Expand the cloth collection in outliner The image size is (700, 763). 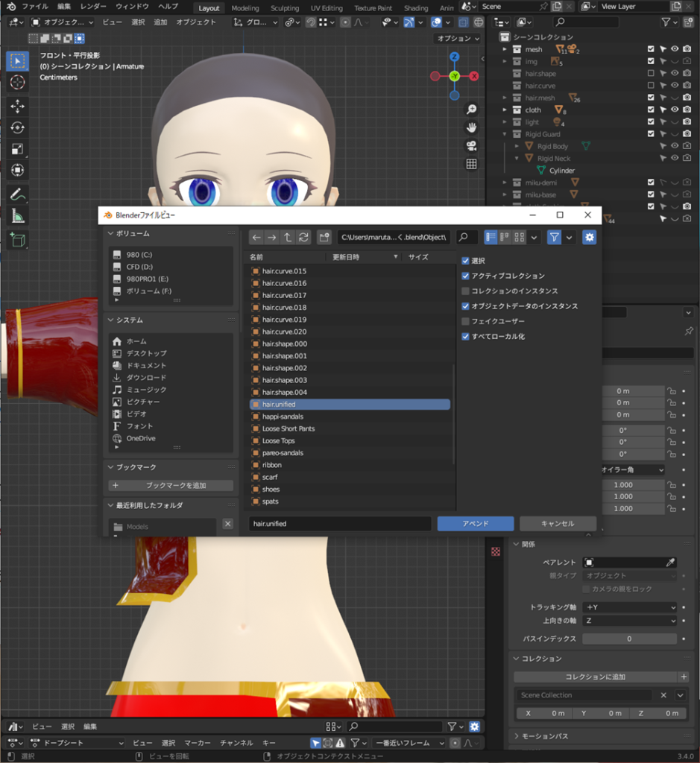tap(504, 110)
